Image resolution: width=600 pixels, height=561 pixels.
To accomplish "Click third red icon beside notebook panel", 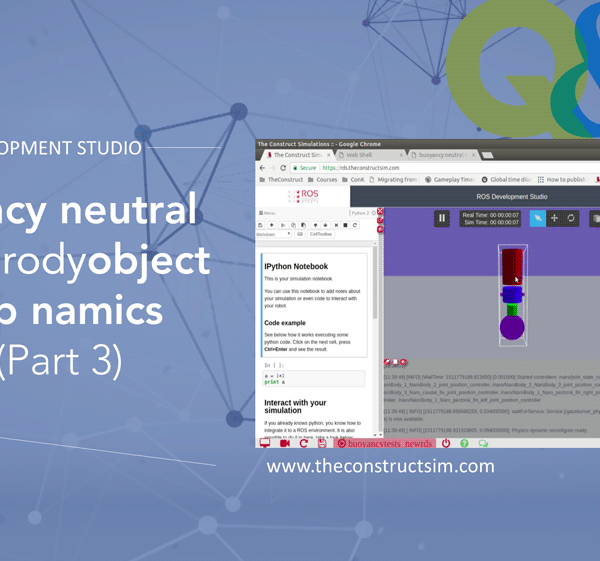I will 380,229.
